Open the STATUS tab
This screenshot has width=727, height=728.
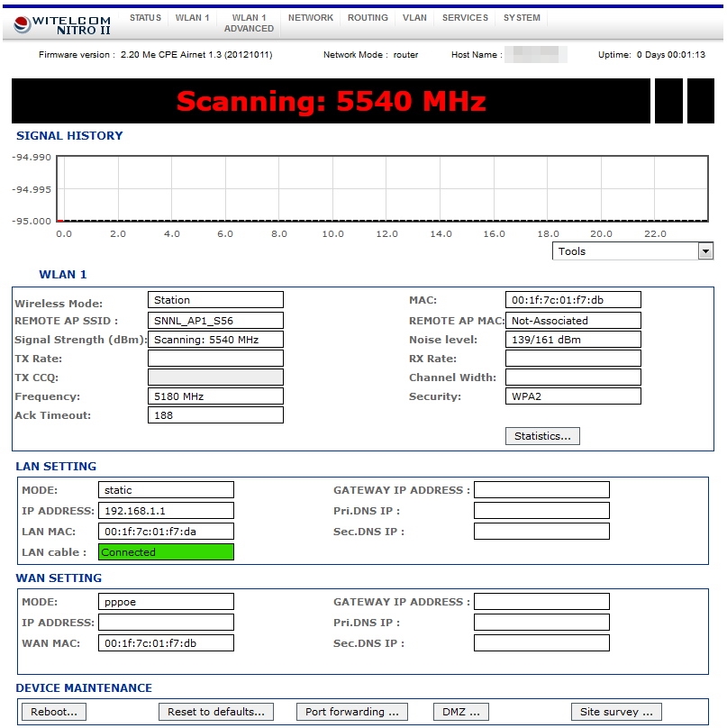(x=145, y=18)
